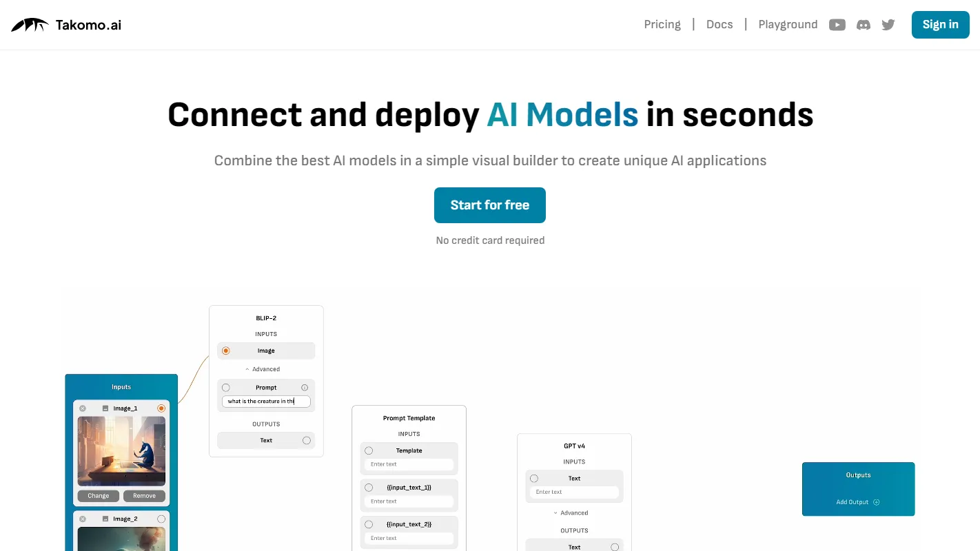This screenshot has height=551, width=980.
Task: Click the {{input_text_1}} Enter text field
Action: point(409,501)
